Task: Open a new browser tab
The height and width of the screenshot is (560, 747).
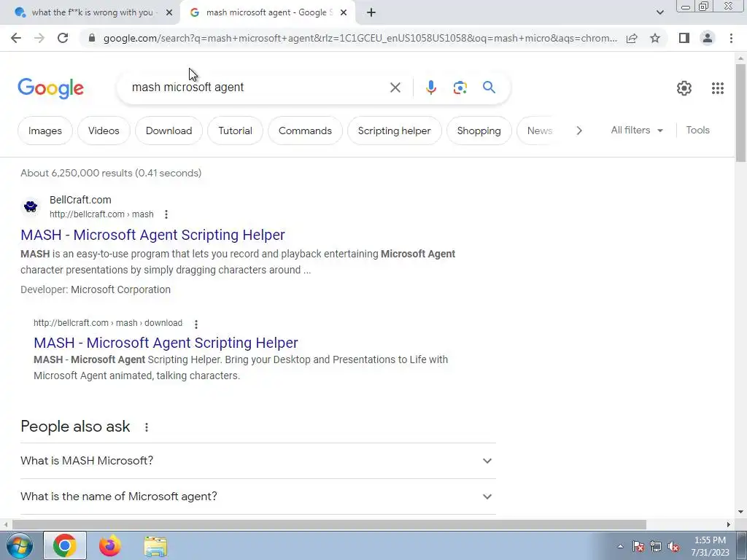Action: [x=371, y=13]
